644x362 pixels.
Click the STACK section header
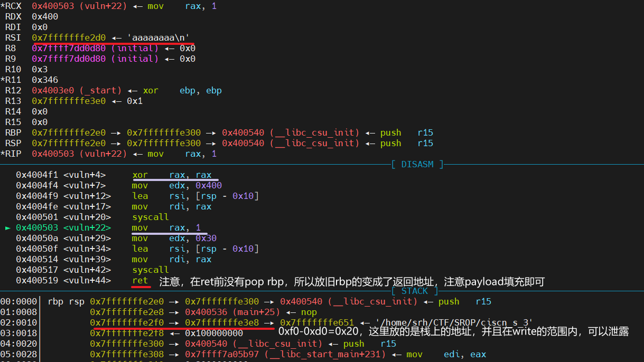tap(414, 291)
